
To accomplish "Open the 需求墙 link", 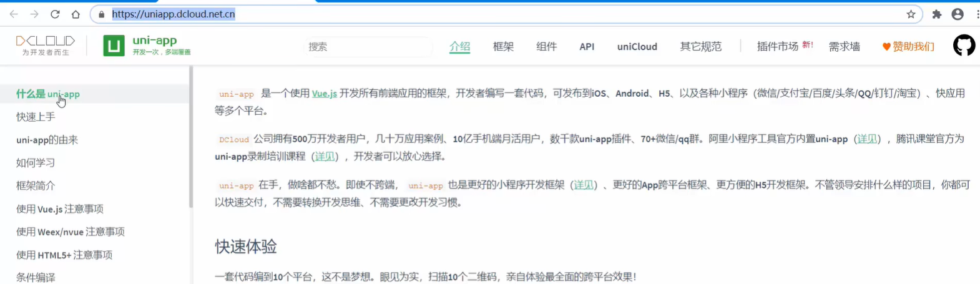I will 844,46.
